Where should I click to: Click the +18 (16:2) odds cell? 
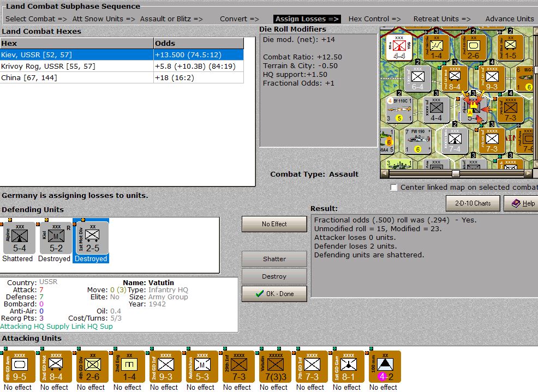(199, 77)
